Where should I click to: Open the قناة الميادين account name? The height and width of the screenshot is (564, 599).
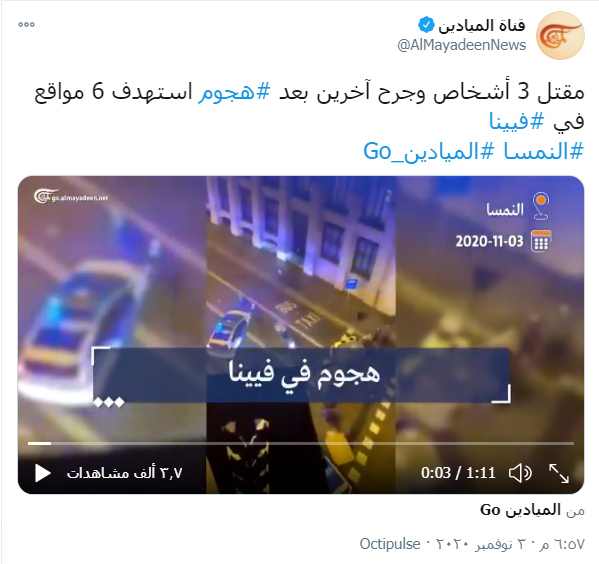[x=482, y=26]
